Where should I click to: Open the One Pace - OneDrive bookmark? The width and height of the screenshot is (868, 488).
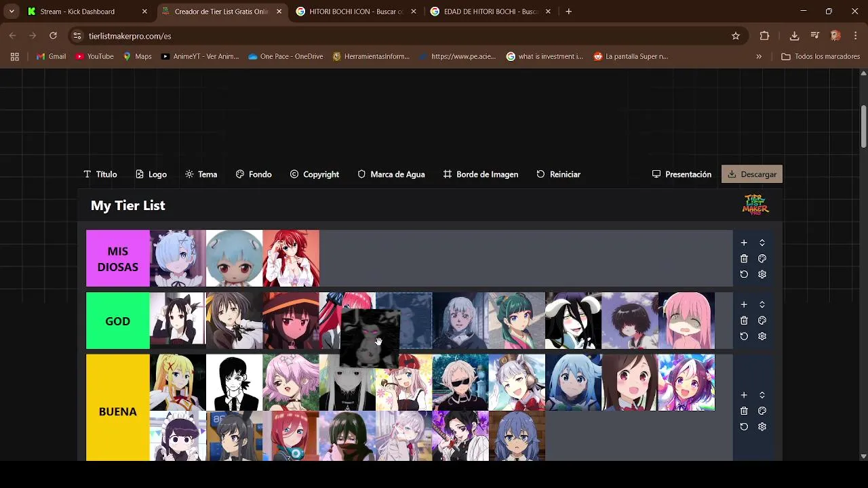coord(285,56)
